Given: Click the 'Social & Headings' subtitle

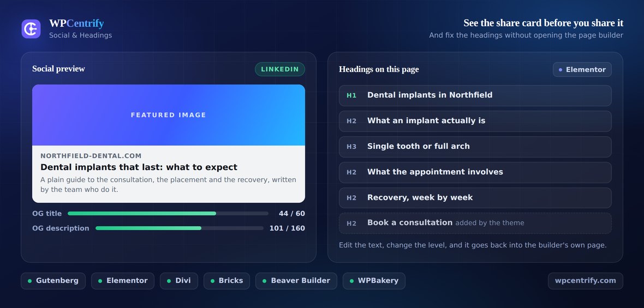Looking at the screenshot, I should click(x=81, y=35).
